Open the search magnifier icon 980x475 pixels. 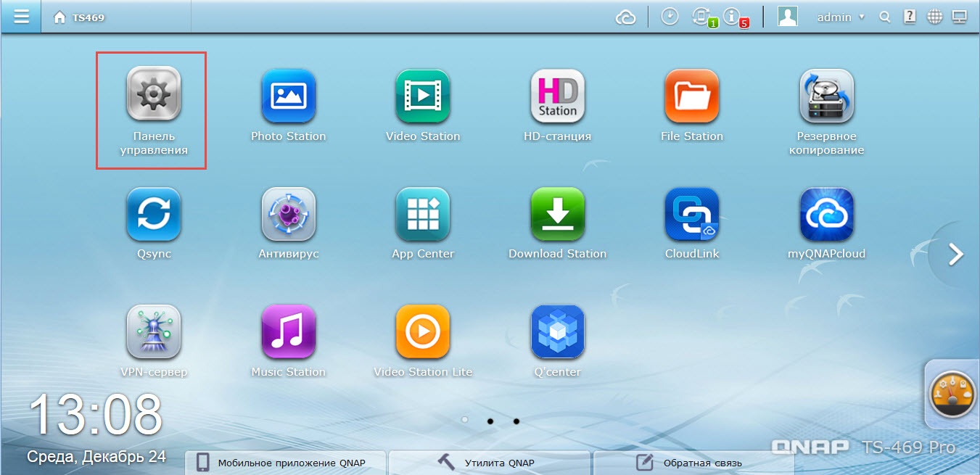click(x=884, y=17)
